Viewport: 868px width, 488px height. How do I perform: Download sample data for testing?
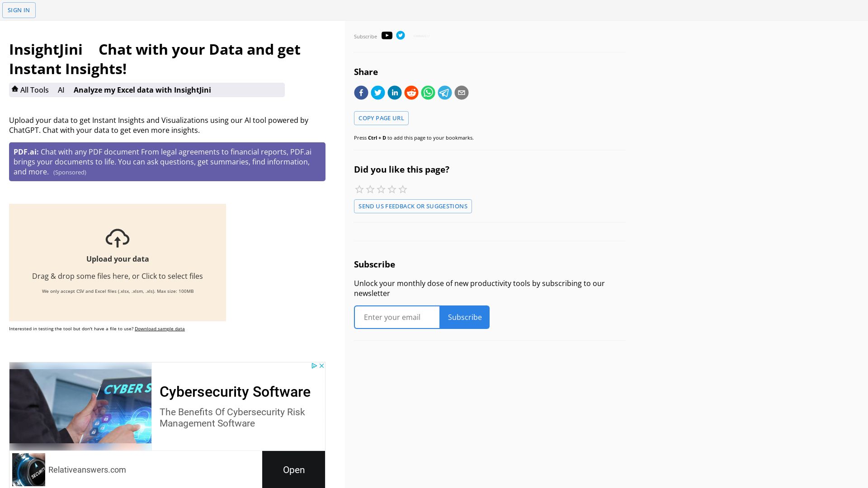pos(160,328)
